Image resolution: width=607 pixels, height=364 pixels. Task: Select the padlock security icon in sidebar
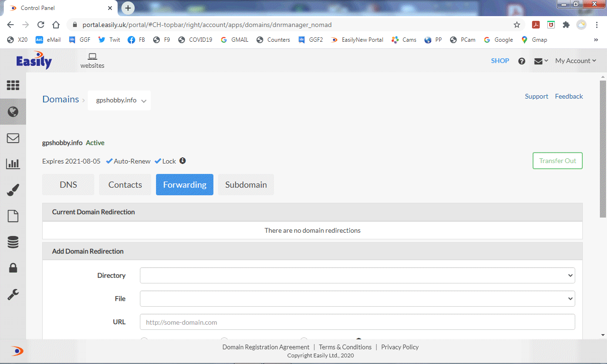13,268
